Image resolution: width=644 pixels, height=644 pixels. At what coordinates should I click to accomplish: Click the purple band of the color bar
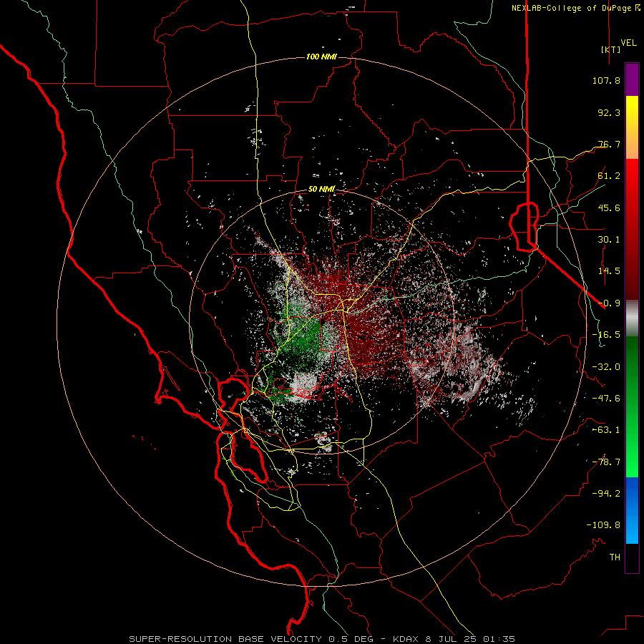pos(632,79)
